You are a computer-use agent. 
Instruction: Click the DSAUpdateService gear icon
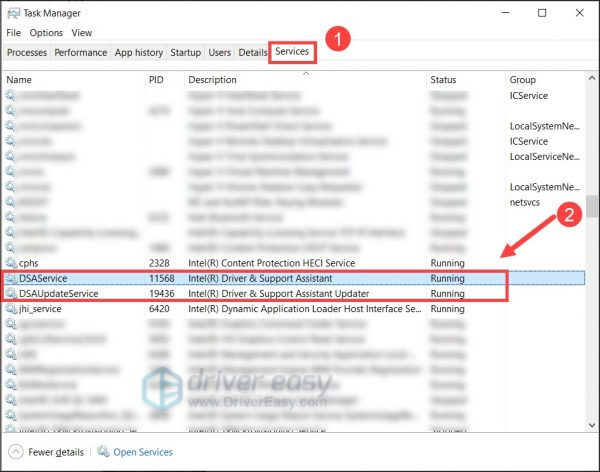(11, 293)
